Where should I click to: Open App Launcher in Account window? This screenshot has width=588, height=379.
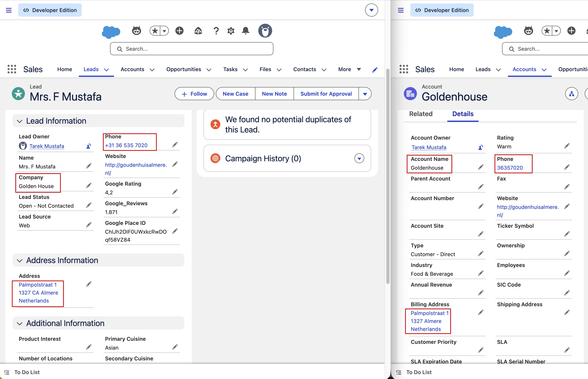coord(404,69)
